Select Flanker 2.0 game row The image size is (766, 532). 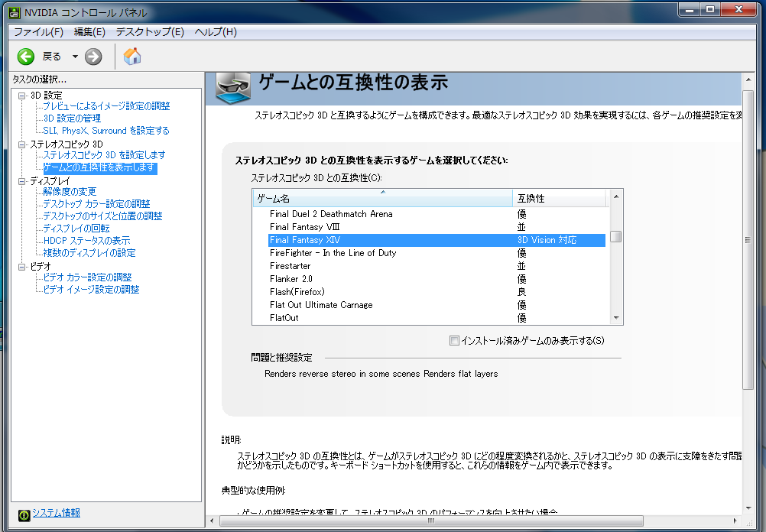click(437, 279)
